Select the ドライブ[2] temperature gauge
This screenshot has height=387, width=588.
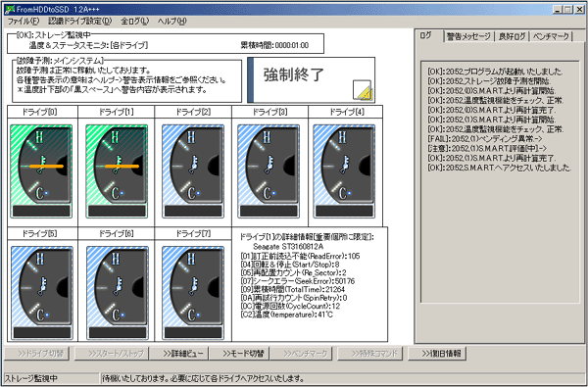pos(193,171)
